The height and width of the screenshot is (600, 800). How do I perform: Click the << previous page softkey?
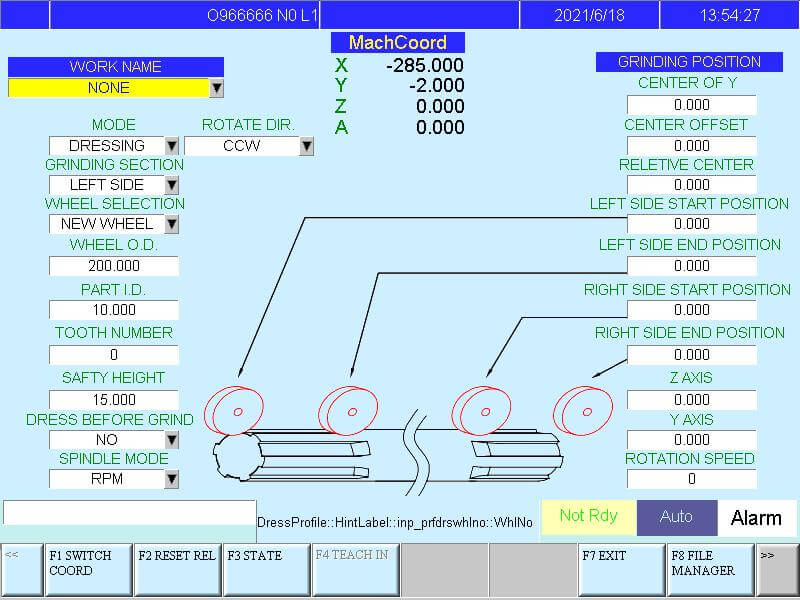pyautogui.click(x=22, y=569)
